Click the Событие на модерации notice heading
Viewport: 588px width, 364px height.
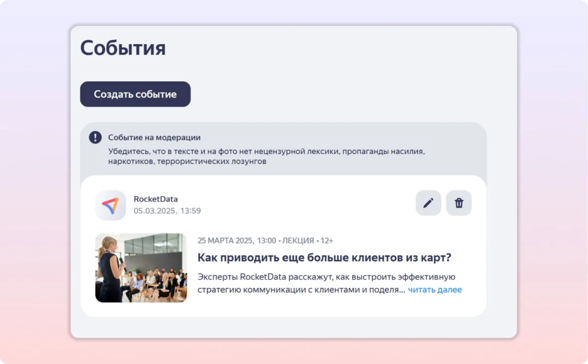coord(154,137)
